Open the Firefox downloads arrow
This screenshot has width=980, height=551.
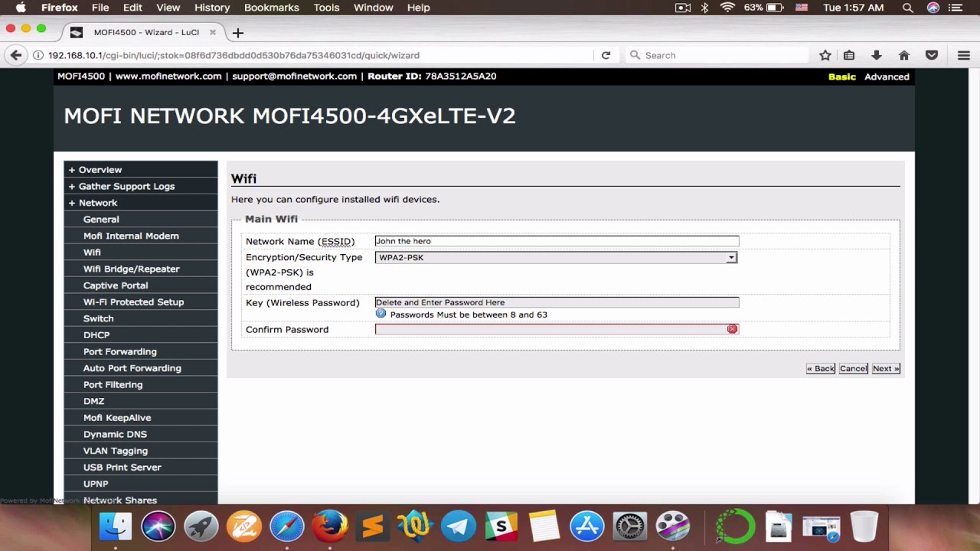[x=877, y=55]
